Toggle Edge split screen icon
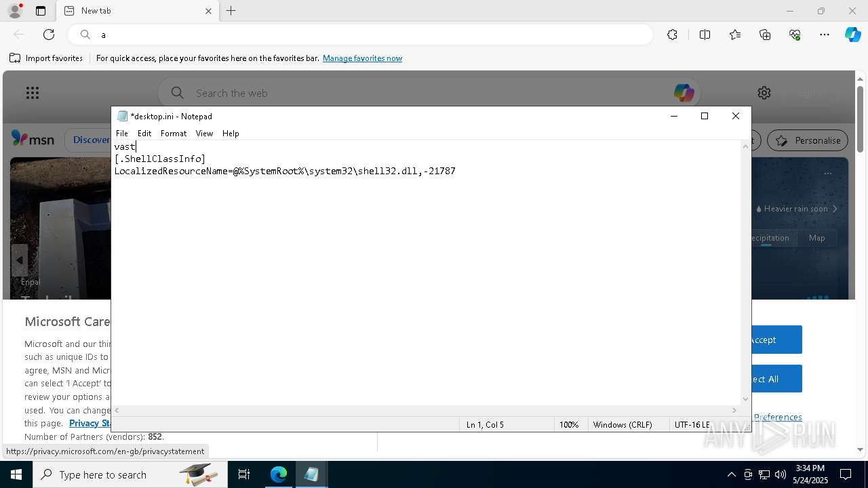The height and width of the screenshot is (488, 868). point(705,35)
